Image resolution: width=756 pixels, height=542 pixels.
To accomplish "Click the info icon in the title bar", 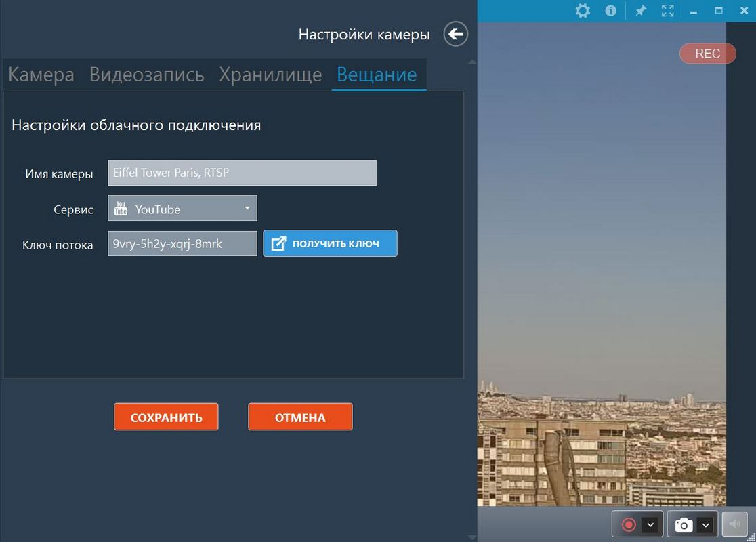I will (610, 11).
